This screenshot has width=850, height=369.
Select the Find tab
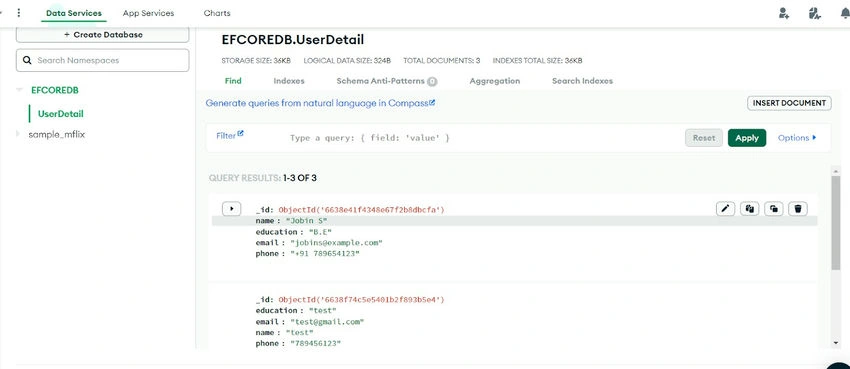click(x=233, y=81)
